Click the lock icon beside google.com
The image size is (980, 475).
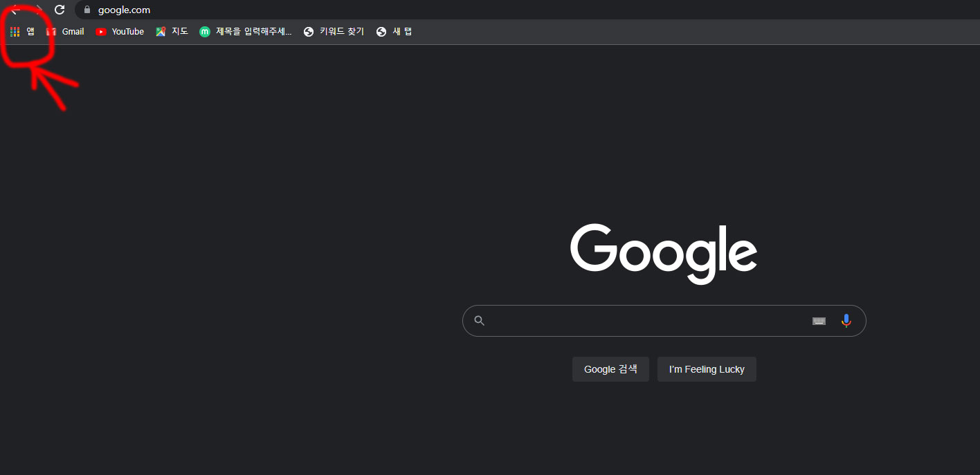87,10
